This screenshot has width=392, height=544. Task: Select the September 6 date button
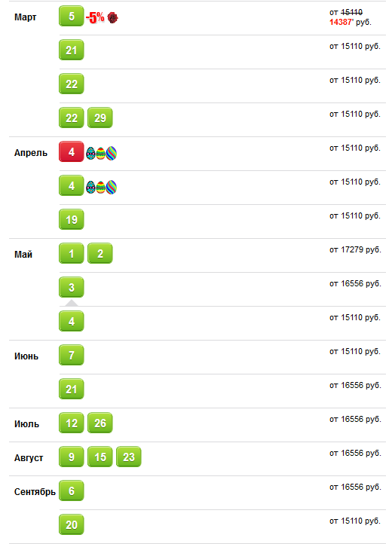tap(71, 491)
